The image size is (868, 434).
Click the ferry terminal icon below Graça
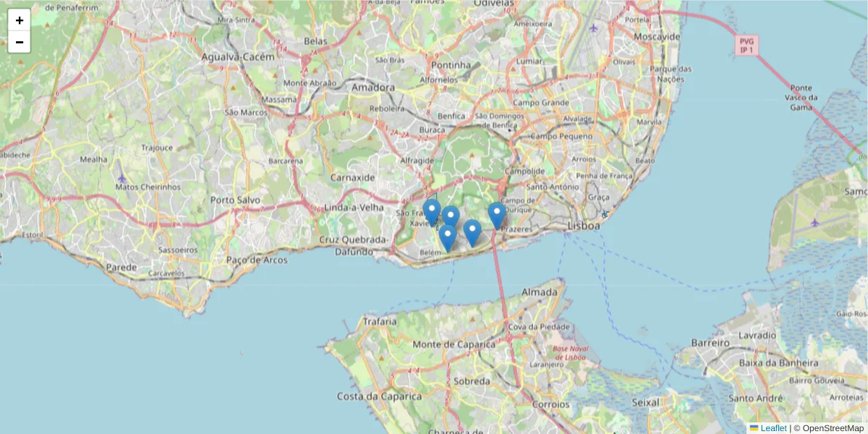click(x=605, y=214)
